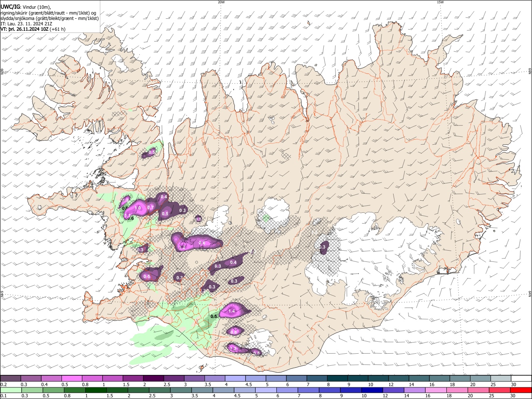Select the 'rigning/skúrir' legend description line

coord(48,13)
